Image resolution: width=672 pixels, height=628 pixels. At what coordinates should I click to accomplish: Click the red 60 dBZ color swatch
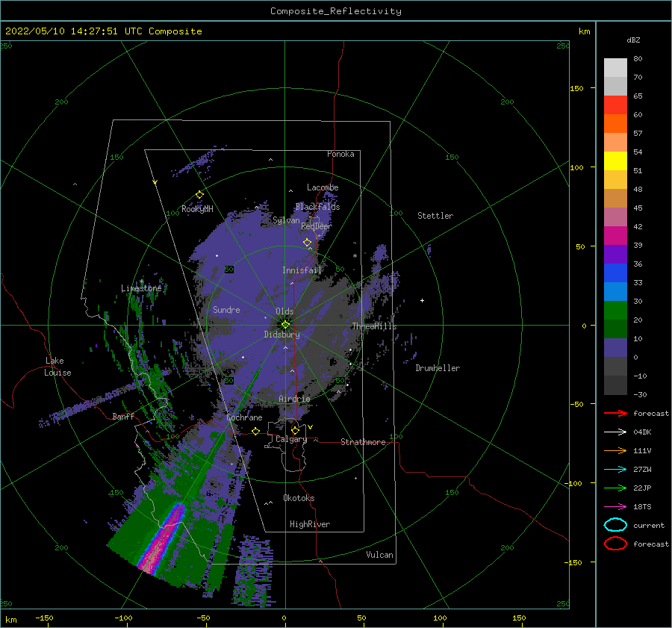(x=615, y=105)
